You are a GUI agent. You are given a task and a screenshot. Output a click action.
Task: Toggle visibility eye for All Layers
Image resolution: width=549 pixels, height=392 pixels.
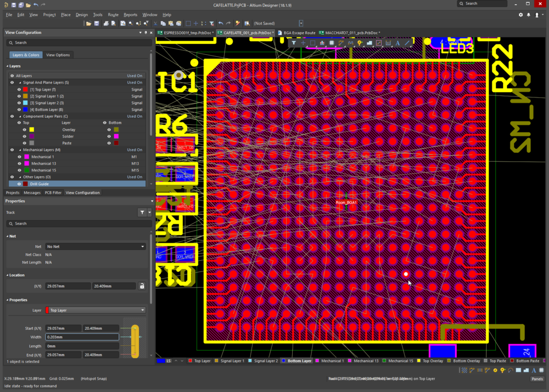point(12,76)
